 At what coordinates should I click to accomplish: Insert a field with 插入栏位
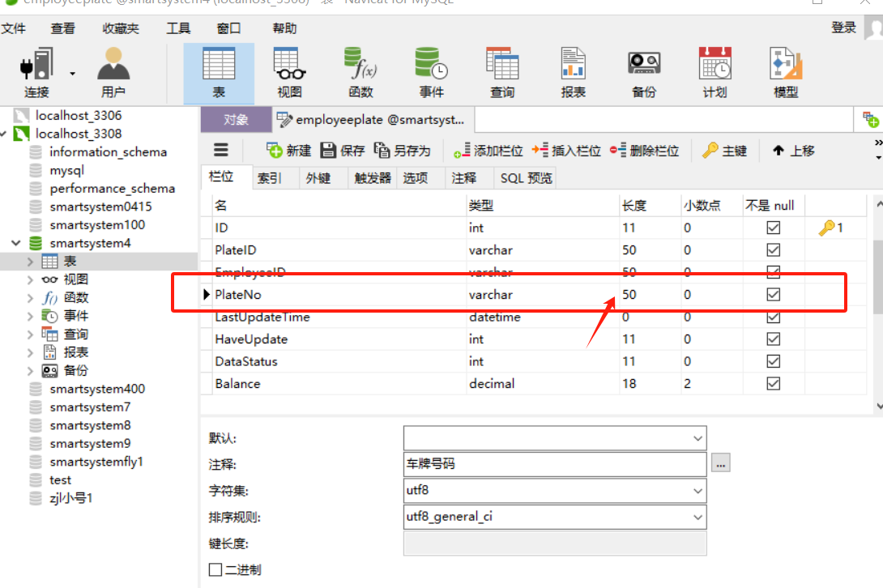pyautogui.click(x=566, y=151)
